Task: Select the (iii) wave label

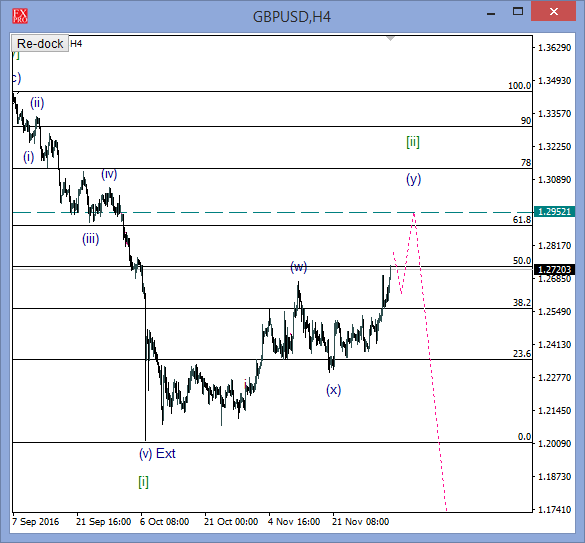Action: pos(91,238)
